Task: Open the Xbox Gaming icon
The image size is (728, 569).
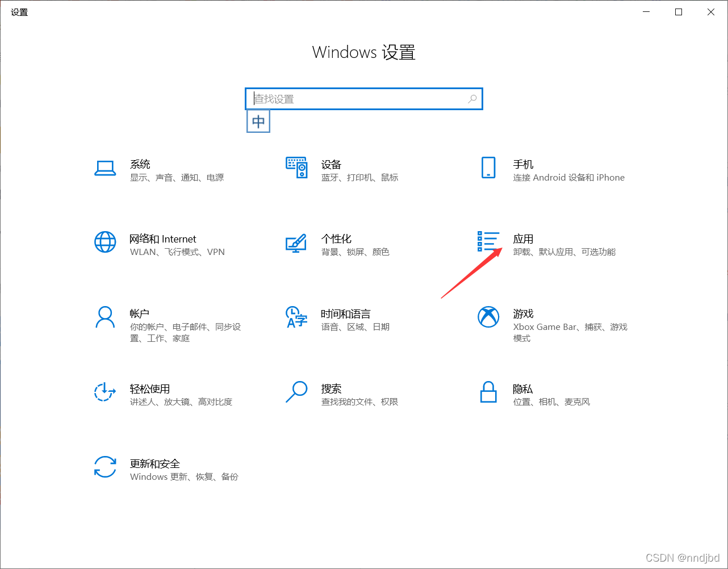Action: tap(488, 317)
